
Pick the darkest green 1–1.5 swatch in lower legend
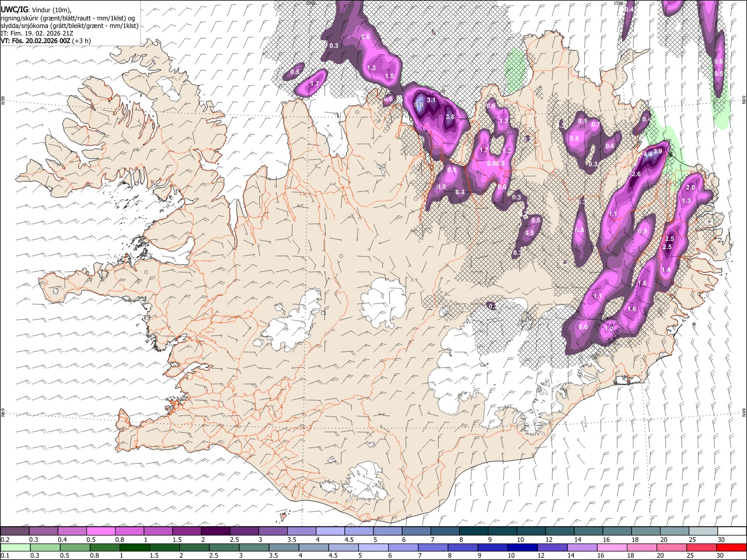click(135, 547)
